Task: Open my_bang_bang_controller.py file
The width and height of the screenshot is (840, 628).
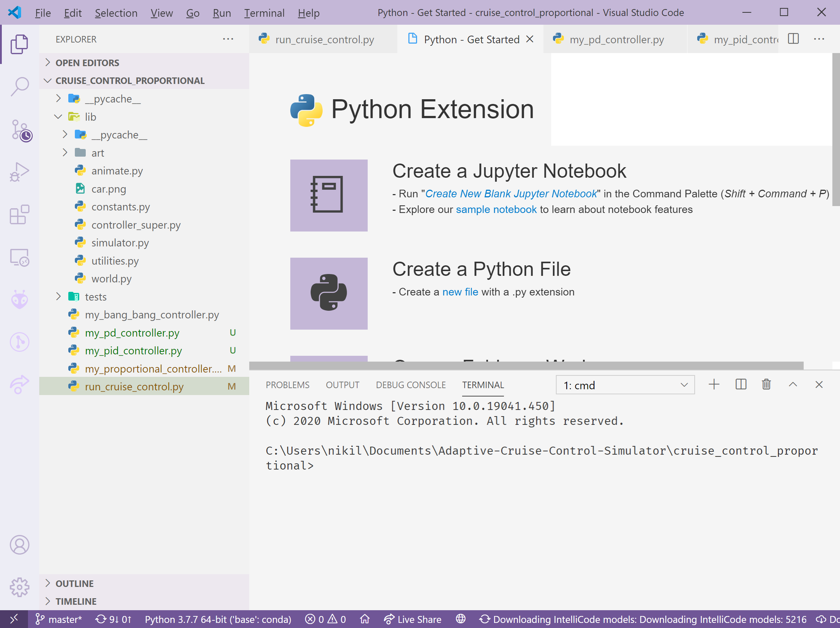Action: pyautogui.click(x=144, y=315)
